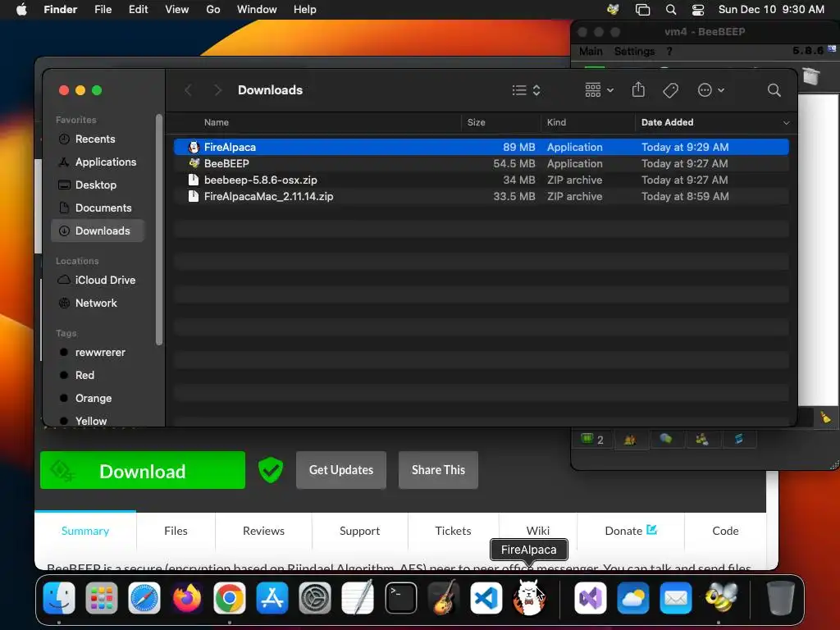Viewport: 840px width, 630px height.
Task: Click the FireAlpaca application file icon
Action: tap(194, 147)
